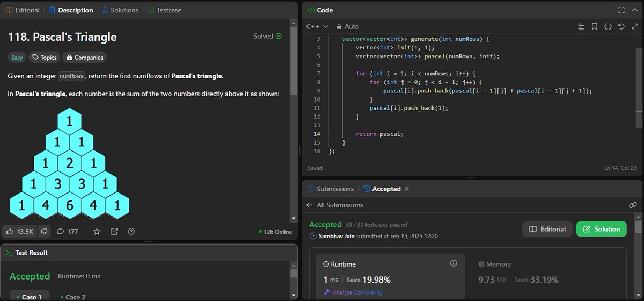Viewport: 644px width, 301px height.
Task: Switch to the Editorial tab
Action: [x=23, y=10]
